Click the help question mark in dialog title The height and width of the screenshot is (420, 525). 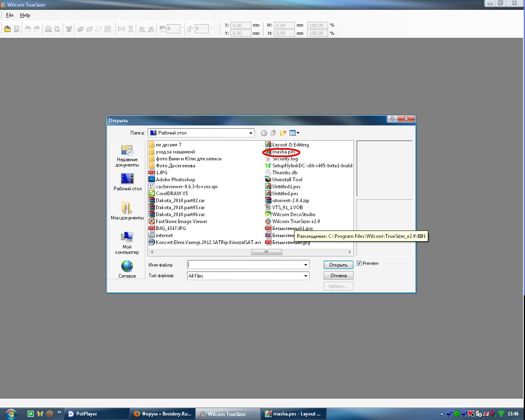[393, 119]
